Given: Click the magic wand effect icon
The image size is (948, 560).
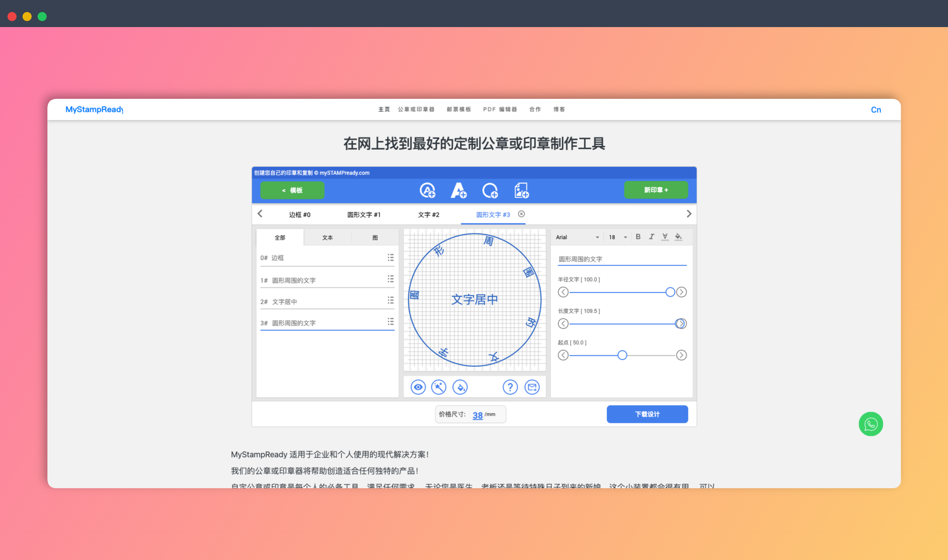Looking at the screenshot, I should [439, 387].
